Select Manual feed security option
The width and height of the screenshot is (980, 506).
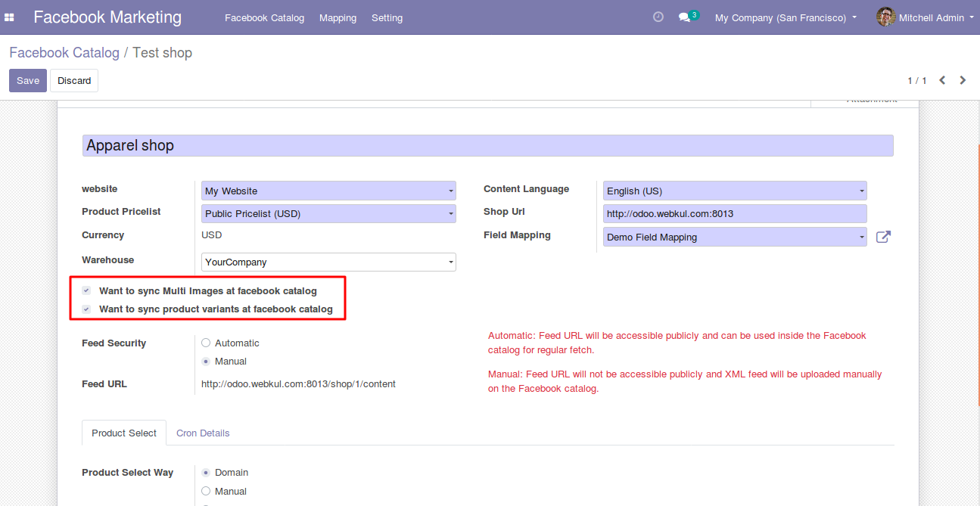click(206, 361)
